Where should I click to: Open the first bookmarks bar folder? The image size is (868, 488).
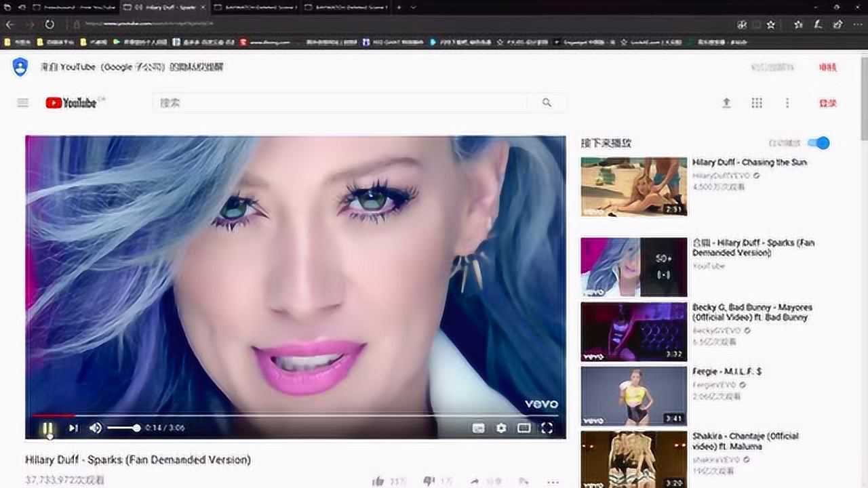[17, 42]
